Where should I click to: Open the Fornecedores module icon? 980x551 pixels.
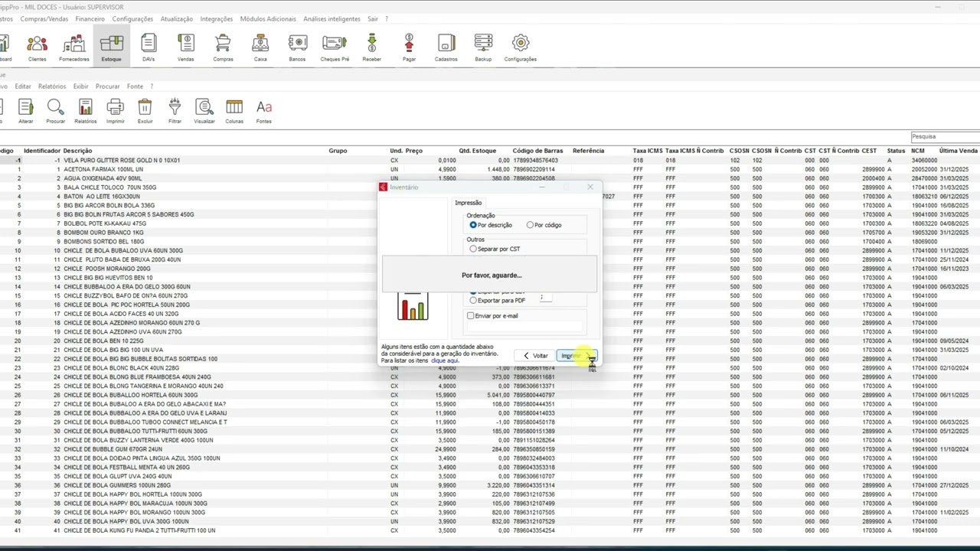click(x=74, y=47)
